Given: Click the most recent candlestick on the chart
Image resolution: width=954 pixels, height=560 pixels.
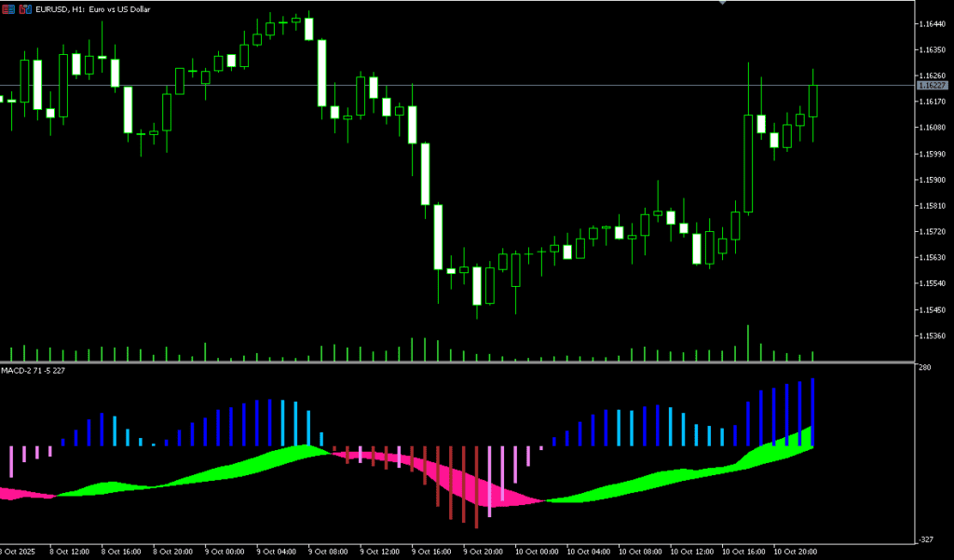Looking at the screenshot, I should [813, 101].
